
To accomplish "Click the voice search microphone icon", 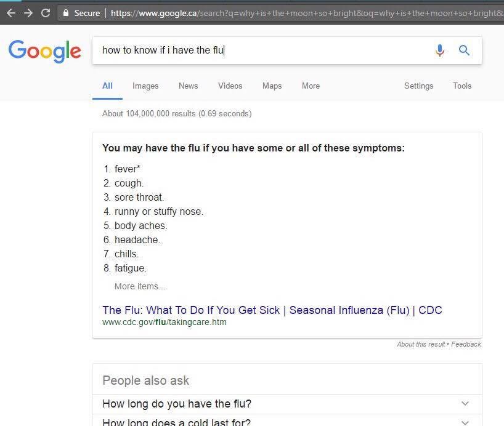I will pos(440,50).
